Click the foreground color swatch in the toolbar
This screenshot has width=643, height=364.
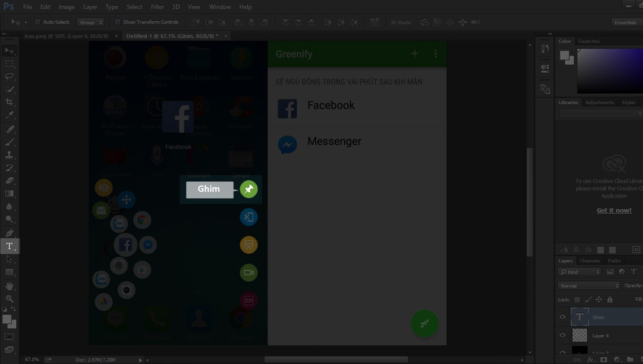click(7, 320)
